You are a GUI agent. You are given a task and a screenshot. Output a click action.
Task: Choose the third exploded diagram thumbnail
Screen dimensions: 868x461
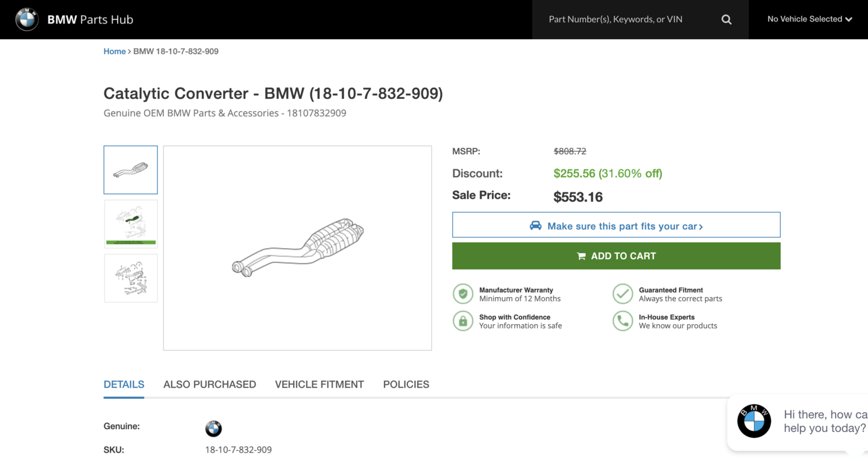coord(131,278)
